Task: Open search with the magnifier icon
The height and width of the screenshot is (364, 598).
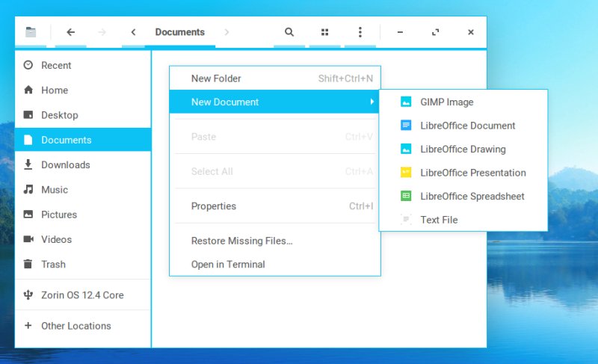Action: tap(289, 32)
